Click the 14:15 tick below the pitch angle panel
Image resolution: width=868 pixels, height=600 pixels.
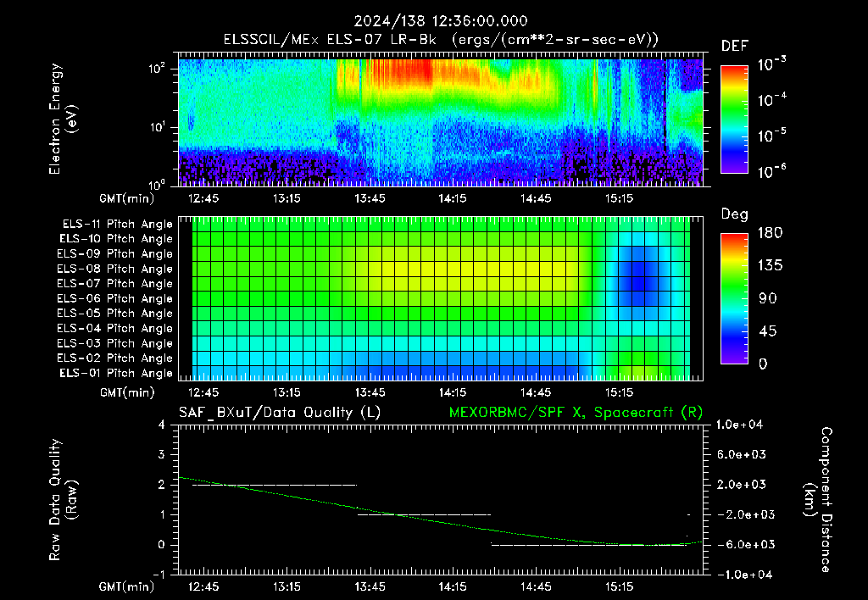[453, 392]
